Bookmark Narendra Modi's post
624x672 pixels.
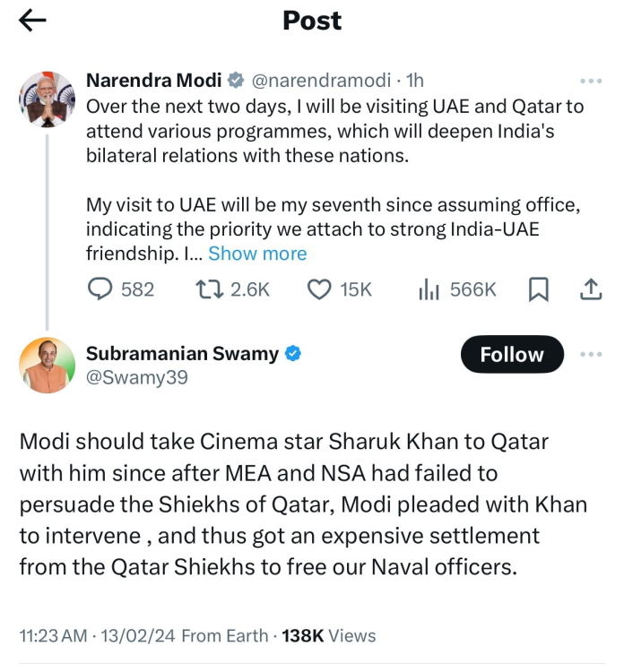[538, 289]
